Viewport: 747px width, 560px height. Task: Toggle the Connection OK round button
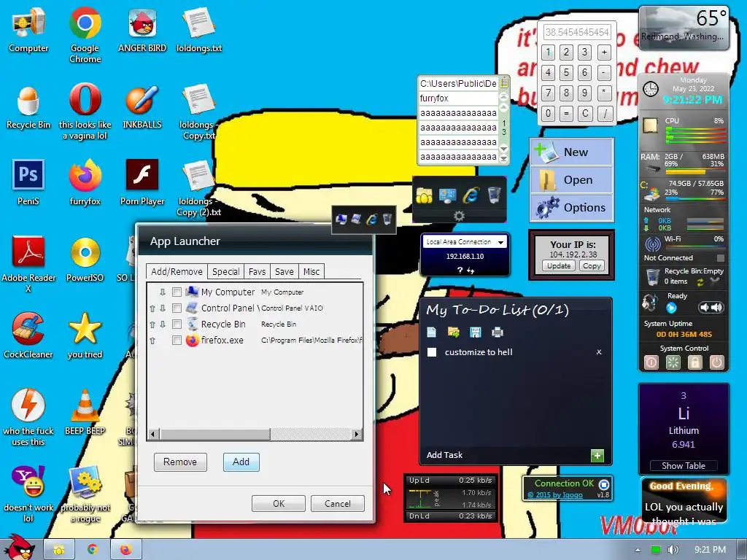click(603, 485)
